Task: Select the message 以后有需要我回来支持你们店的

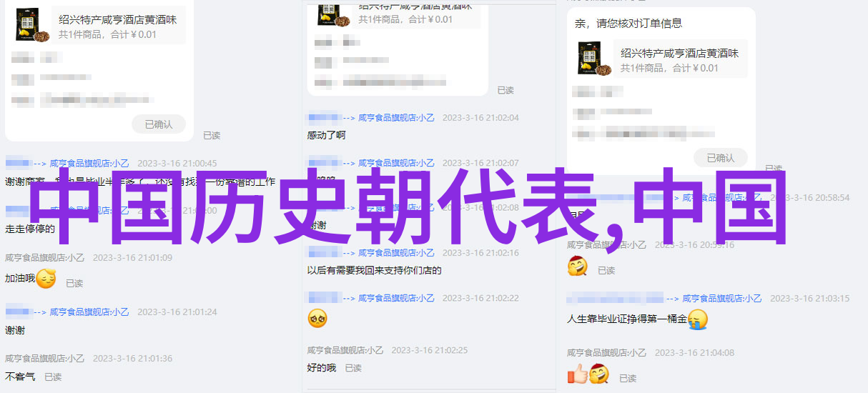Action: pos(375,271)
